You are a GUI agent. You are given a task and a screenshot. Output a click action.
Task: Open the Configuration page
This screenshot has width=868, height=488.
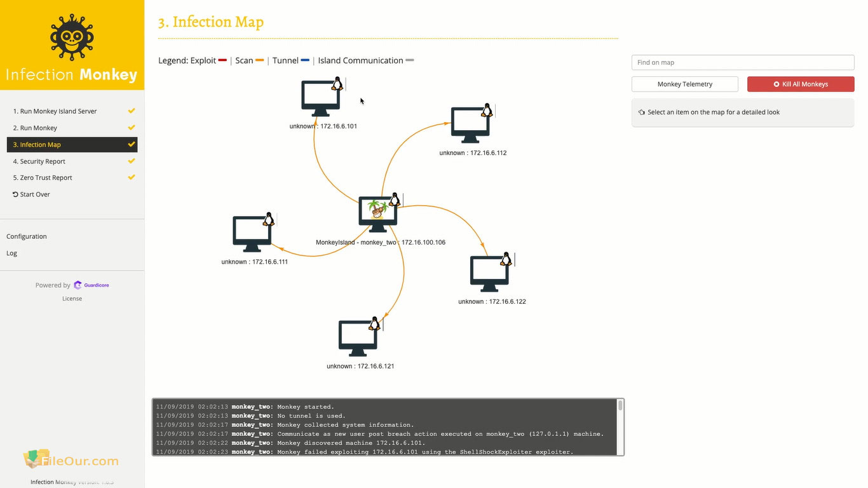pos(27,236)
